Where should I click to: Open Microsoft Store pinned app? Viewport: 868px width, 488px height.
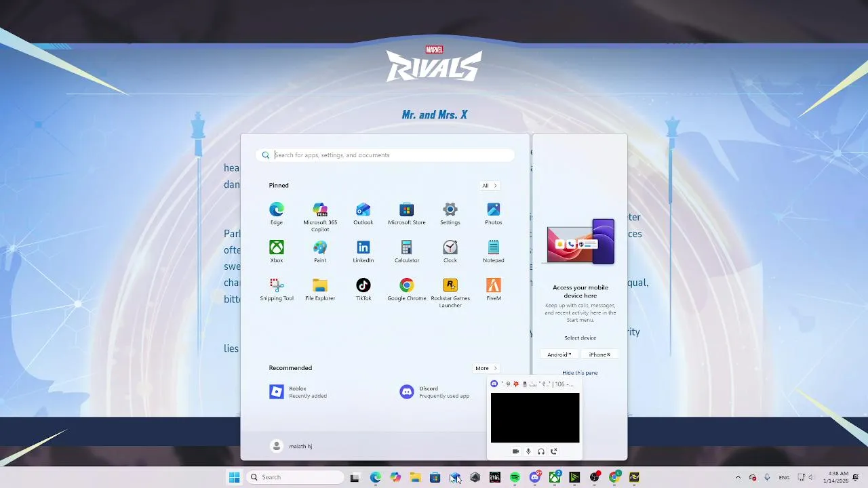click(x=407, y=213)
